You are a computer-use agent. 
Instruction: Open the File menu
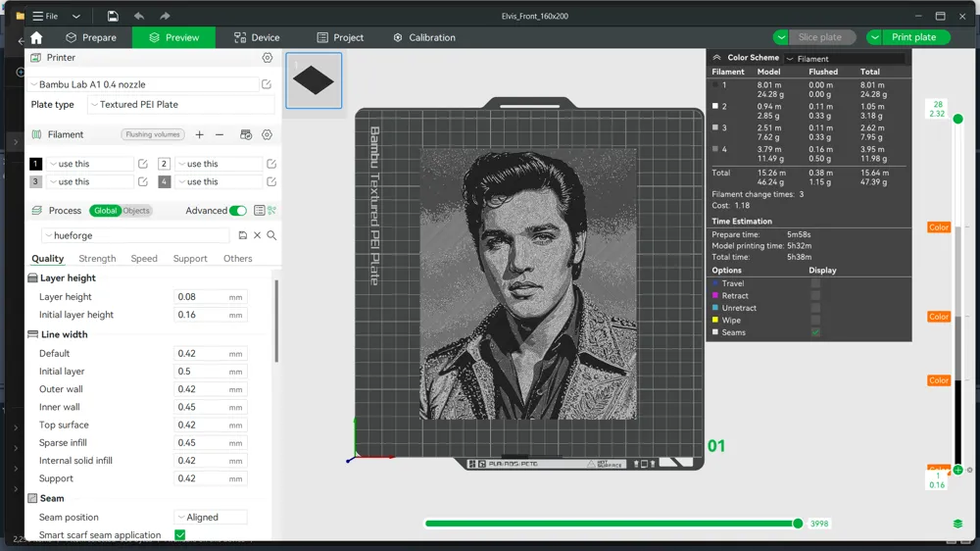tap(46, 17)
